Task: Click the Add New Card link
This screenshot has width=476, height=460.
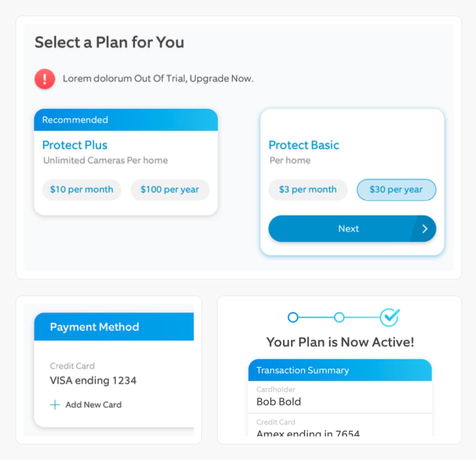Action: click(94, 404)
